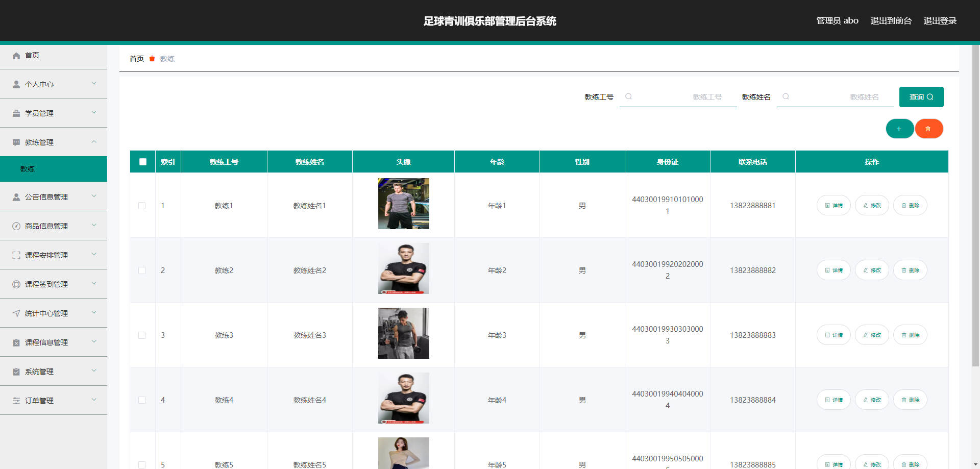
Task: Click the 学员管理 briefcase icon
Action: pos(16,113)
